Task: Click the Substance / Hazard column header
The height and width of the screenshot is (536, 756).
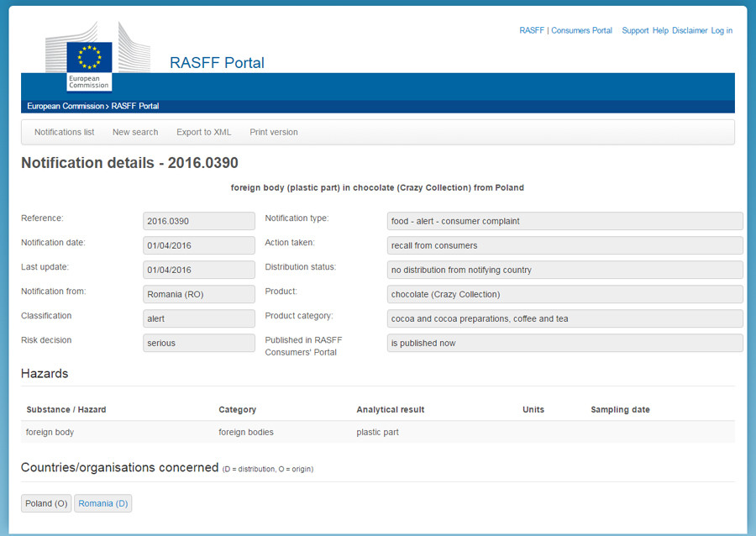Action: point(66,410)
